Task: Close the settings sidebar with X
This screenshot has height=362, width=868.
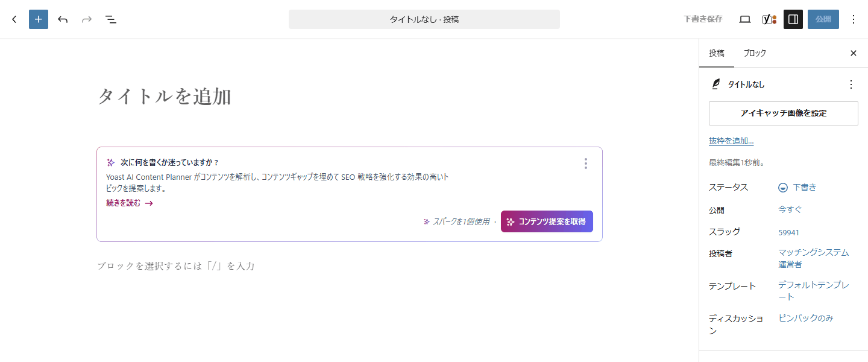Action: [x=854, y=53]
